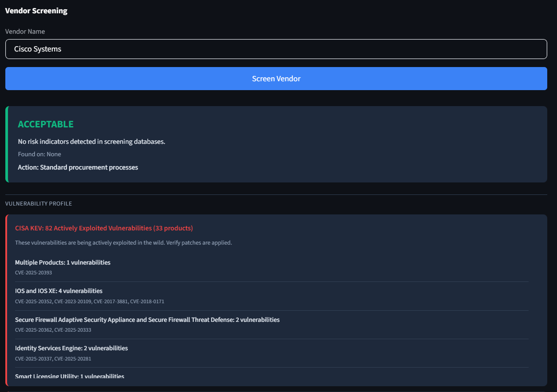Viewport: 557px width, 392px height.
Task: Click 'IOS and IOS XE: 4 vulnerabilities' row
Action: click(59, 291)
